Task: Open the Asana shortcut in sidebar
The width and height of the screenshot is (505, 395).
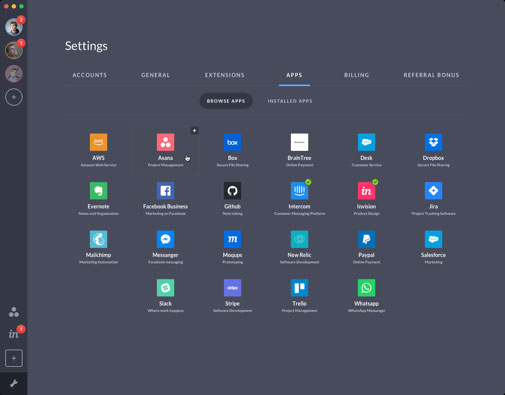Action: coord(14,312)
